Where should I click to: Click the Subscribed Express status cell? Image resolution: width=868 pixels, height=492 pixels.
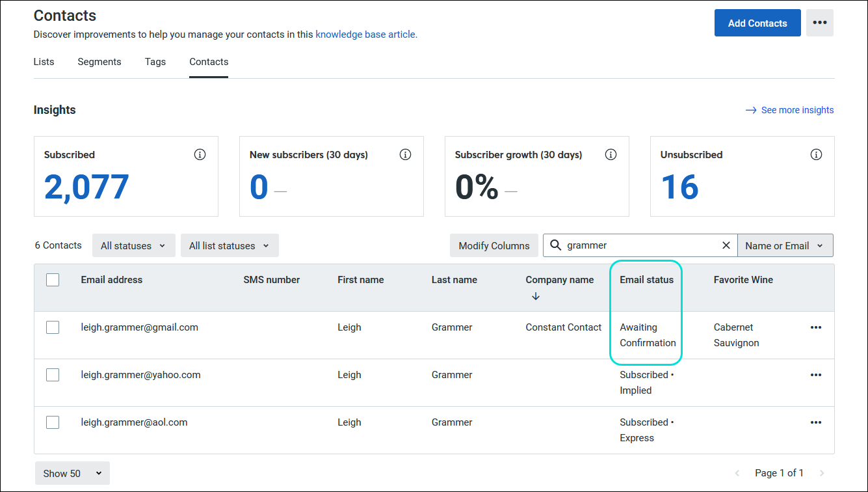(x=646, y=430)
